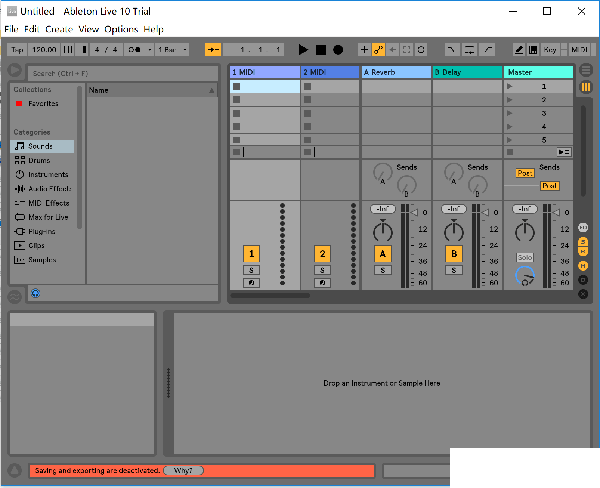Viewport: 600px width, 488px height.
Task: Open the 1 Bar quantization dropdown
Action: pos(172,50)
